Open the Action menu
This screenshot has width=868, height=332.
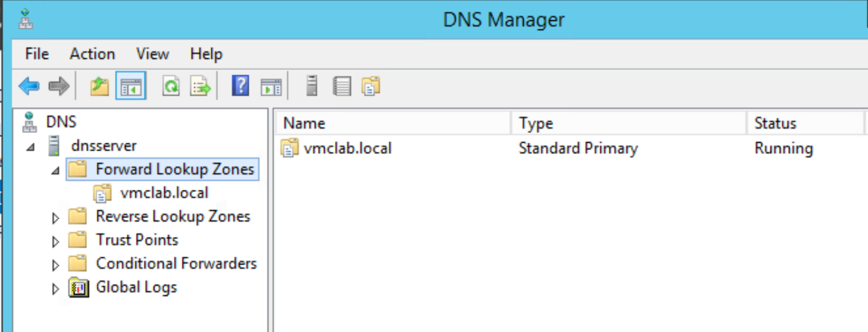92,54
